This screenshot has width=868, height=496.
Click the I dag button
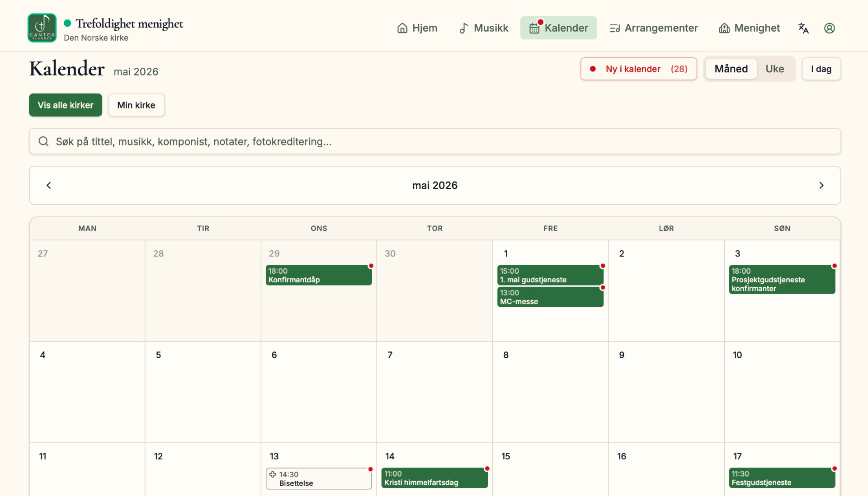[x=821, y=69]
